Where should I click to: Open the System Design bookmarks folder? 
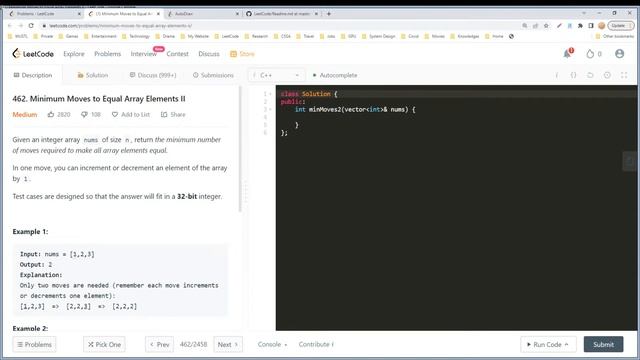(x=378, y=36)
